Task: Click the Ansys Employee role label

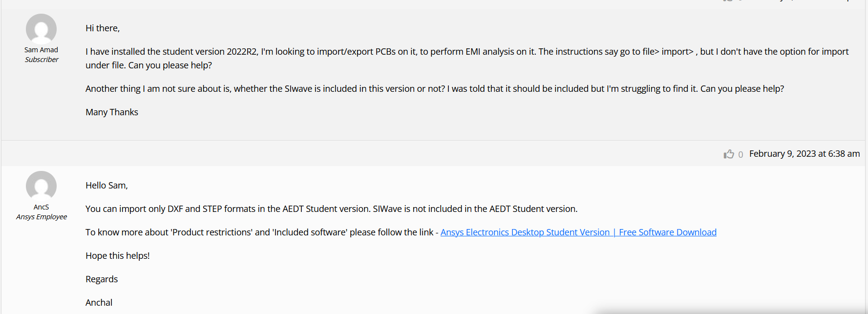Action: coord(42,217)
